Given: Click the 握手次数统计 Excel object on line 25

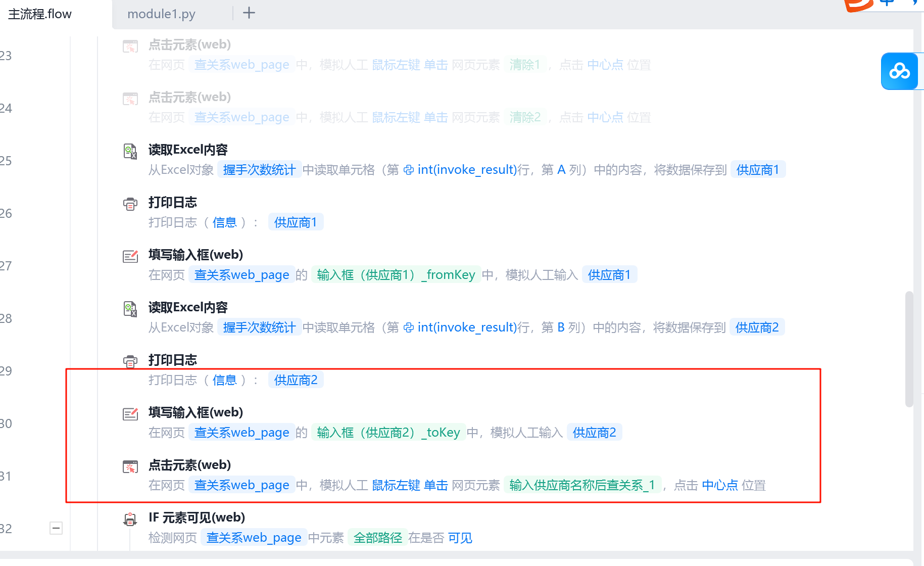Looking at the screenshot, I should click(259, 170).
